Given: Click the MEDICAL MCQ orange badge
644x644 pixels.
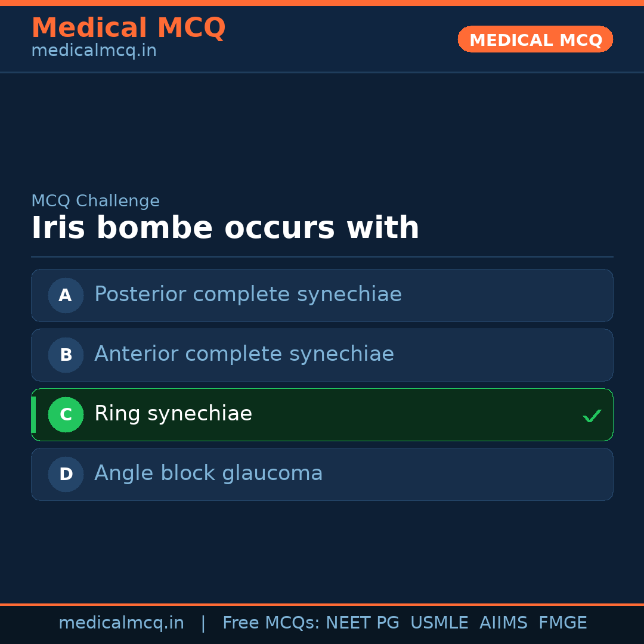Looking at the screenshot, I should pos(535,39).
